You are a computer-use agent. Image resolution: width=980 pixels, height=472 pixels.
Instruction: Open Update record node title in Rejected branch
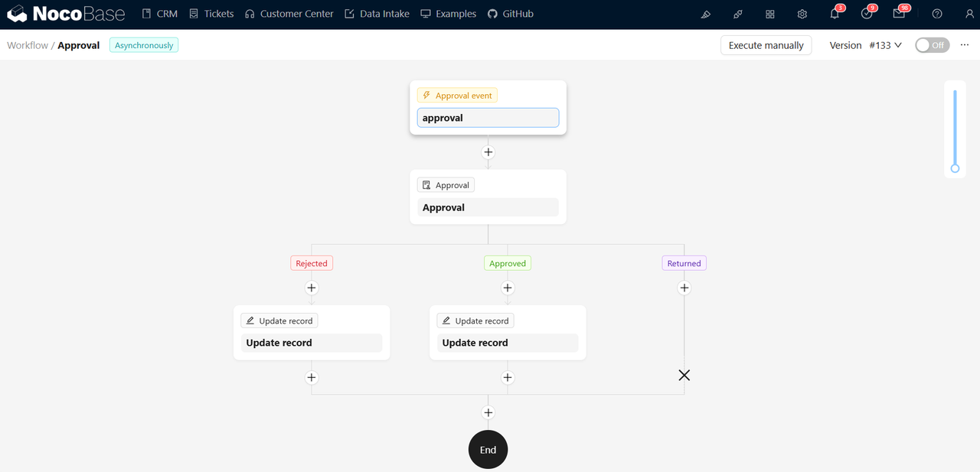312,343
